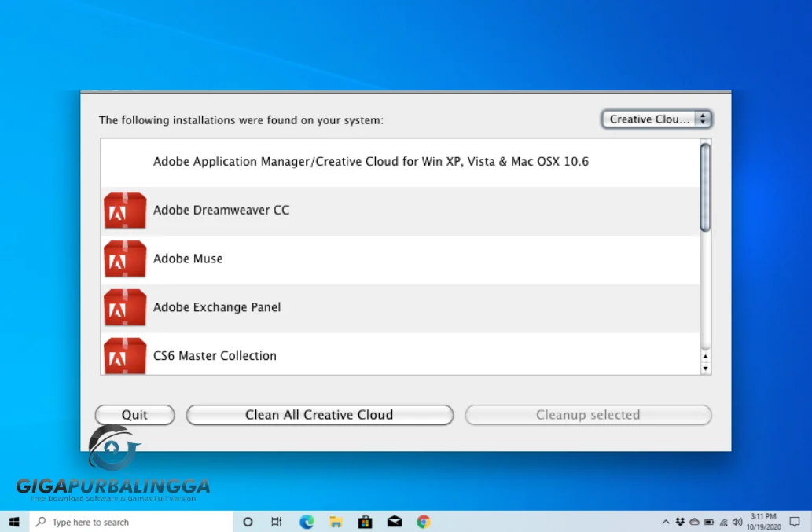Image resolution: width=812 pixels, height=532 pixels.
Task: Open Cortana from the taskbar
Action: 248,522
